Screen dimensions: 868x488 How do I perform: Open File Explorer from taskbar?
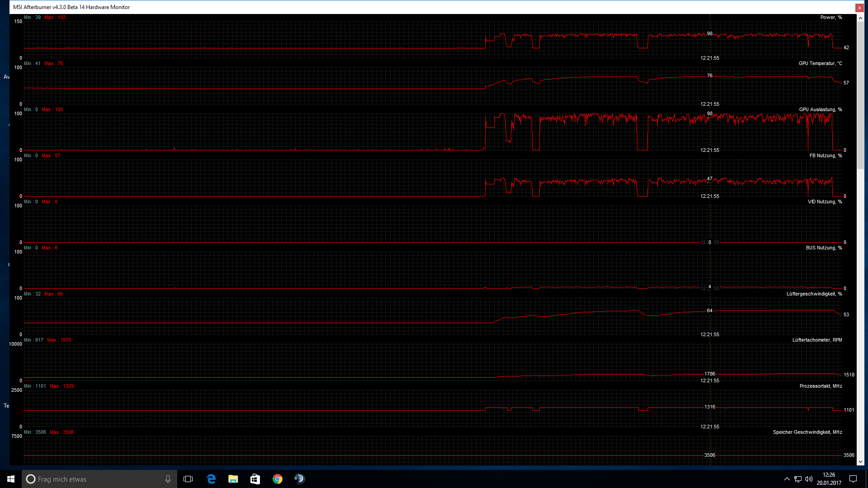[x=233, y=479]
